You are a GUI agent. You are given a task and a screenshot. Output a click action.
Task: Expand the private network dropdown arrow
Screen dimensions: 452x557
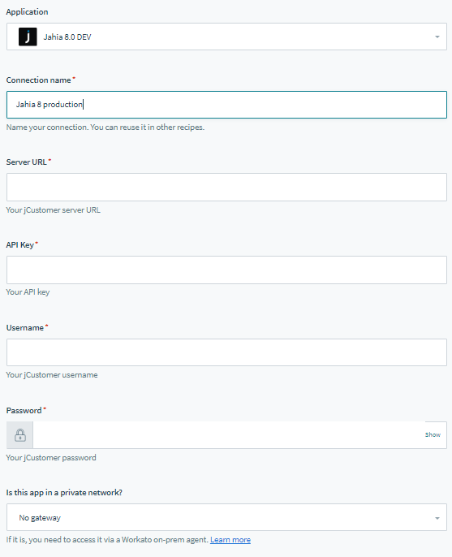(437, 518)
